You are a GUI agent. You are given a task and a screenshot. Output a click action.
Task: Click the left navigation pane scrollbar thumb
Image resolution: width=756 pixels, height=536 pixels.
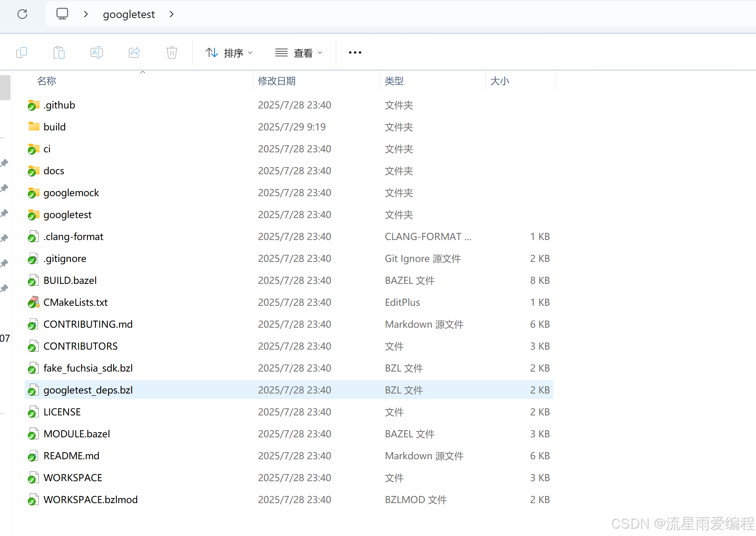[x=5, y=87]
